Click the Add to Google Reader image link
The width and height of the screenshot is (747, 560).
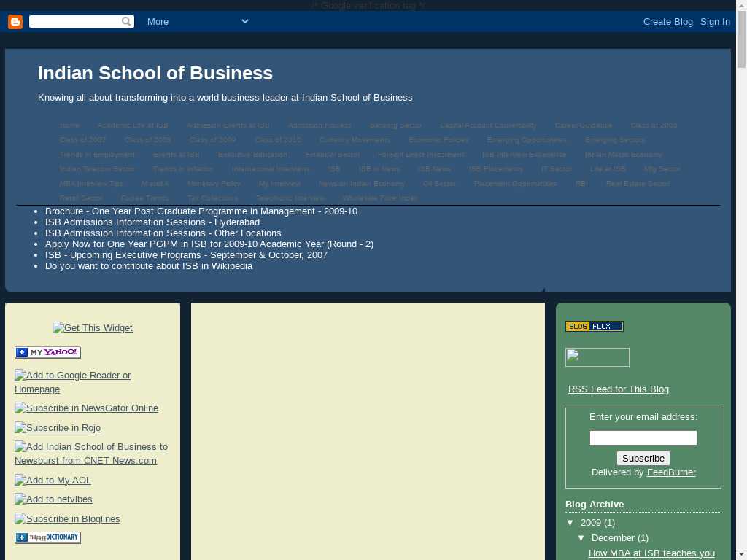72,376
